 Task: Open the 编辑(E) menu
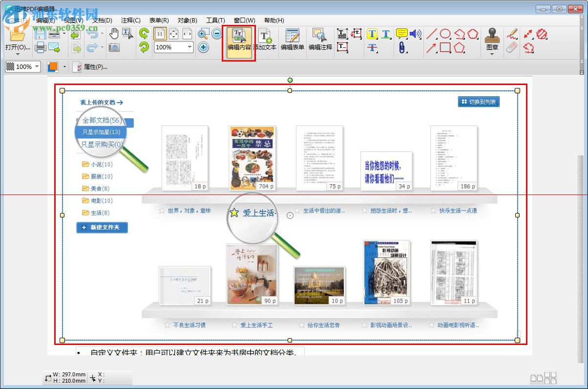click(x=45, y=21)
